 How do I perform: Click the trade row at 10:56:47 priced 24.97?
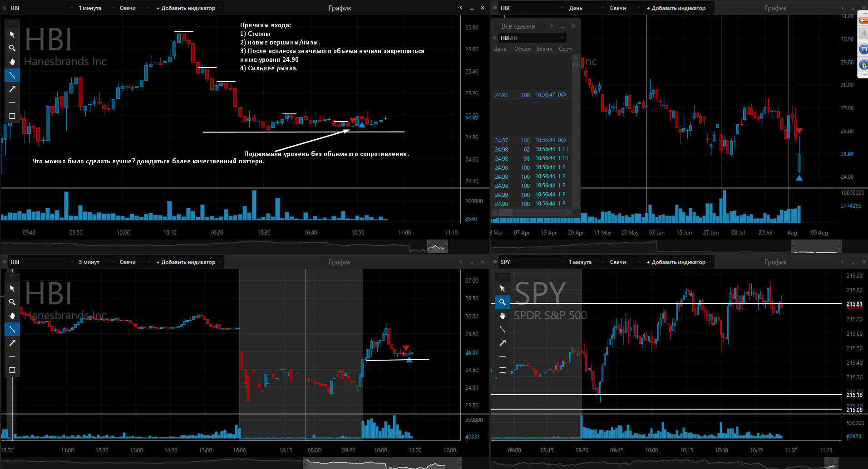(531, 95)
